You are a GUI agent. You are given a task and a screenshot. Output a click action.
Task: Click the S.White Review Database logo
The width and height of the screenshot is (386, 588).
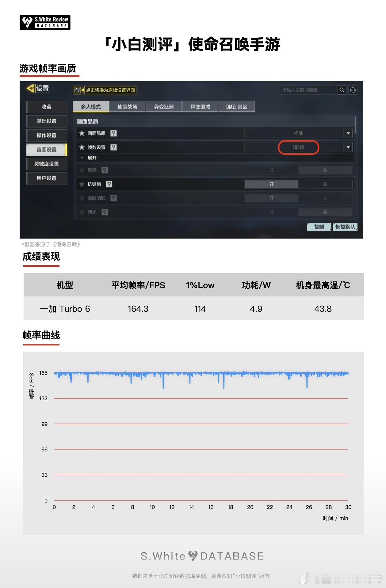point(45,22)
